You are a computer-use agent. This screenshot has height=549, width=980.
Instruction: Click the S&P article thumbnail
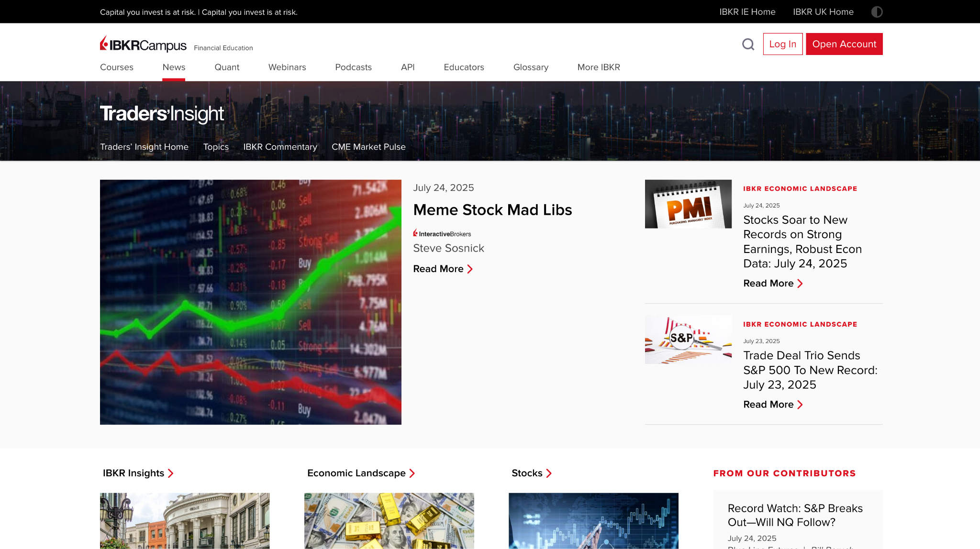688,340
